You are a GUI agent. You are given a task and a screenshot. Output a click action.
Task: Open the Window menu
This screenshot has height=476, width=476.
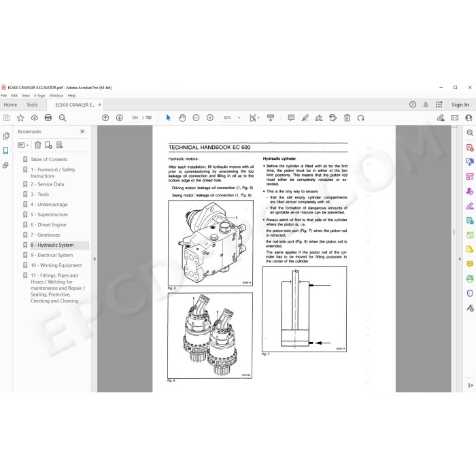point(56,96)
